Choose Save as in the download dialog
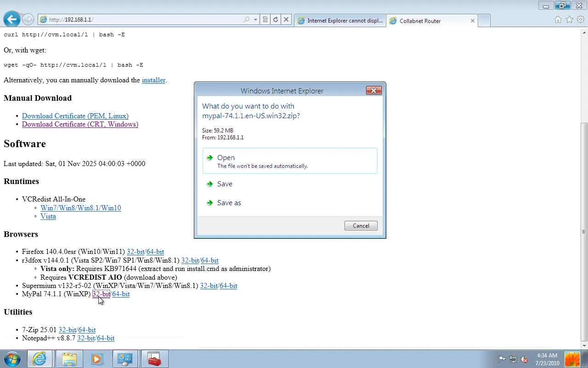 (x=290, y=203)
